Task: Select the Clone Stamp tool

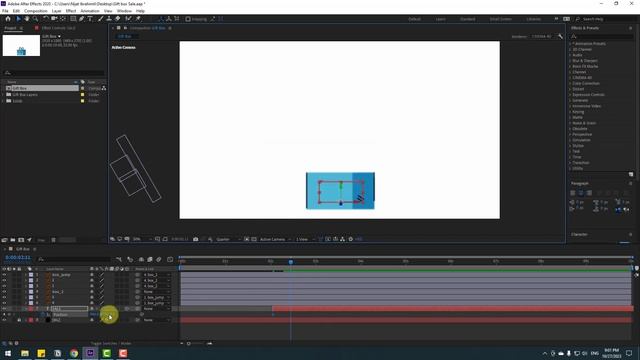Action: point(109,19)
